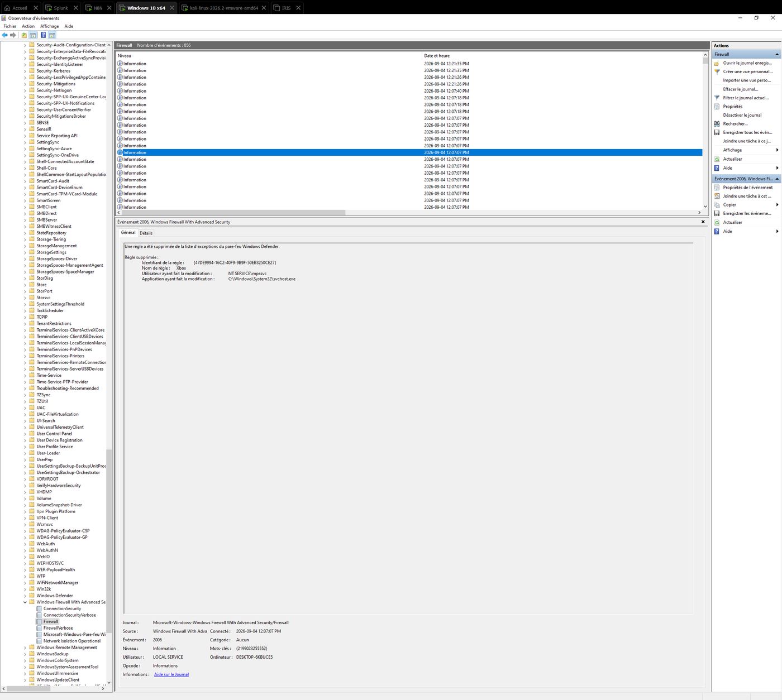Screen dimensions: 782x700
Task: Click the Forward arrow toolbar icon
Action: (x=13, y=35)
